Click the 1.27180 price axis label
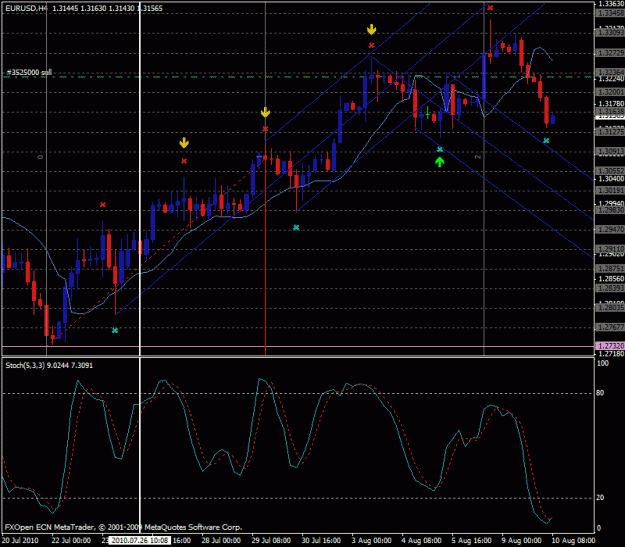 tap(611, 354)
